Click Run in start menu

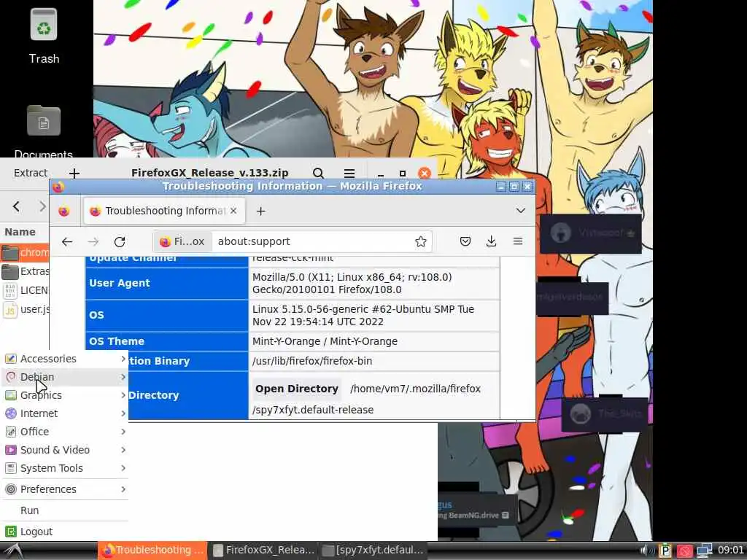(x=64, y=510)
